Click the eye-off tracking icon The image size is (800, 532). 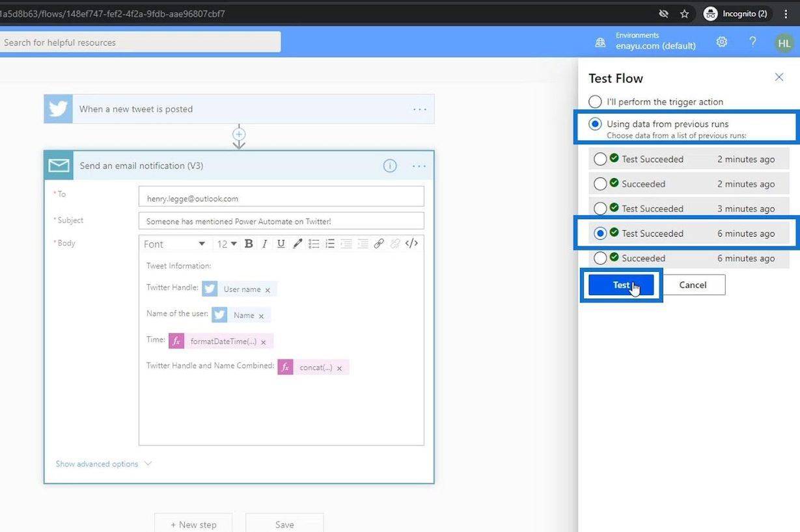[664, 14]
